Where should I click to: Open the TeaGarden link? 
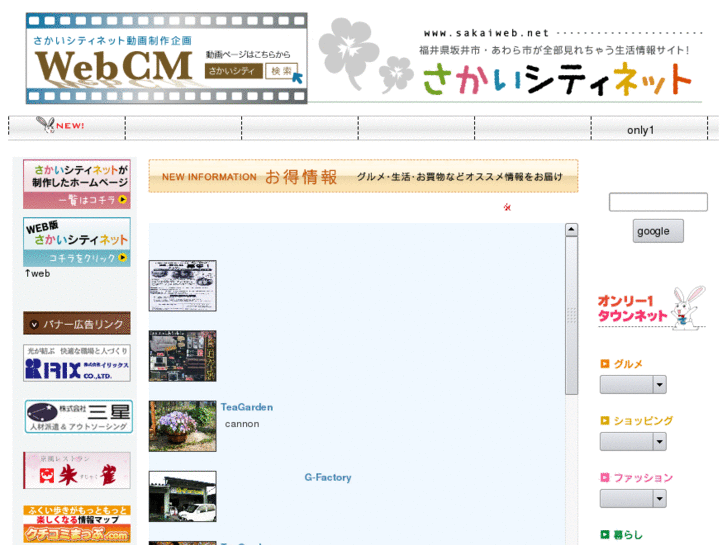click(x=247, y=407)
